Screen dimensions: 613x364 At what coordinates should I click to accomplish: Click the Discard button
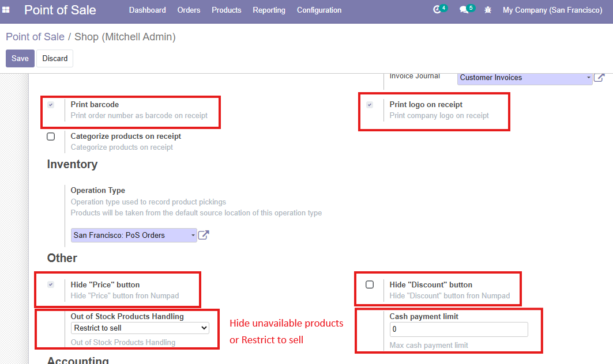pyautogui.click(x=55, y=58)
